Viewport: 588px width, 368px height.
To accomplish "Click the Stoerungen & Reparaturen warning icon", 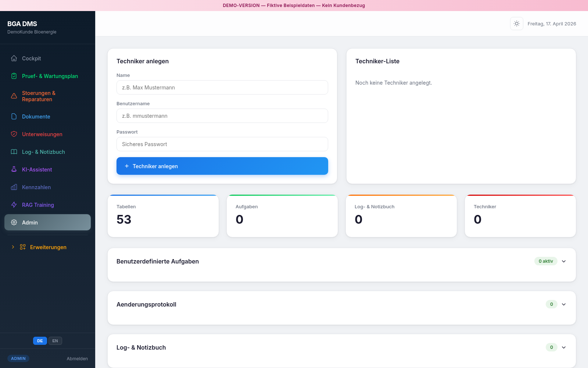I will [x=14, y=96].
